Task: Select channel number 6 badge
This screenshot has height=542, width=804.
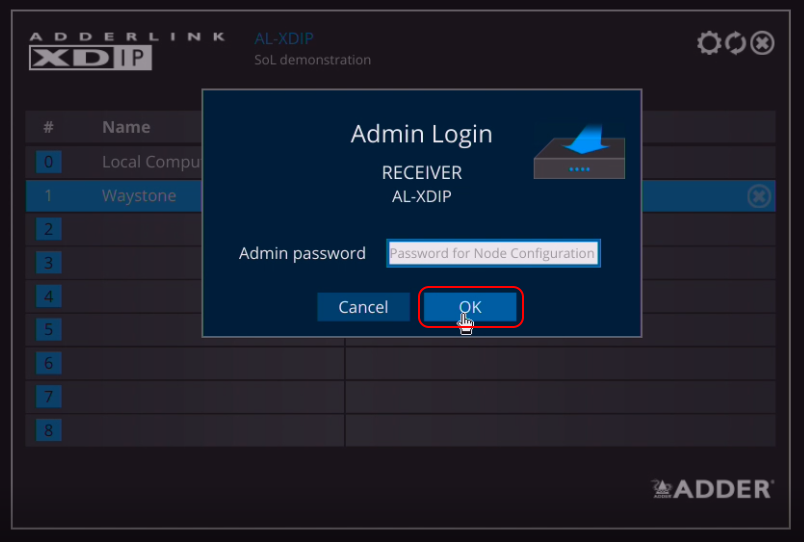Action: pos(48,364)
